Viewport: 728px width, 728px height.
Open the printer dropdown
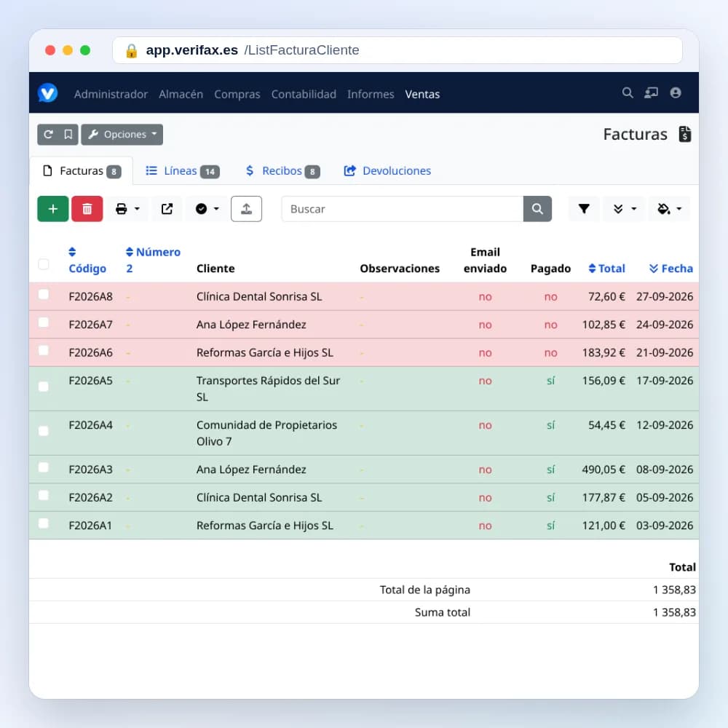click(x=127, y=209)
